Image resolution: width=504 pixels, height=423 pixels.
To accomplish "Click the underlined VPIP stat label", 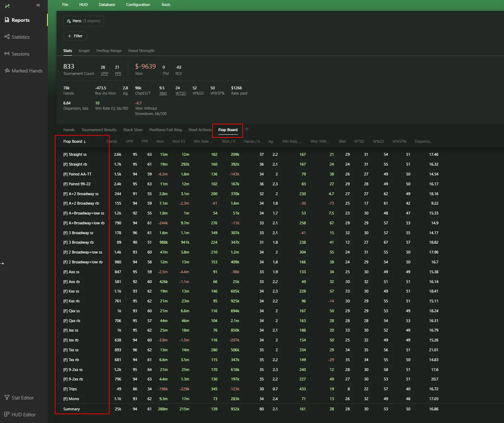I will pyautogui.click(x=104, y=73).
